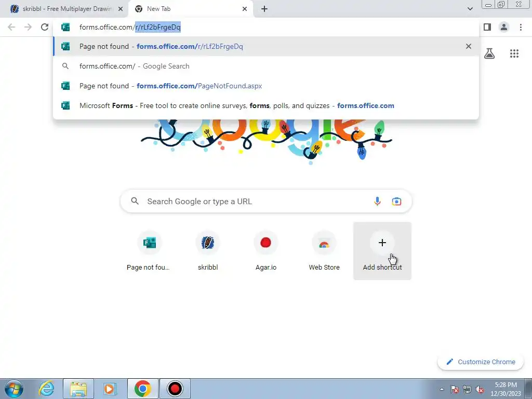Click the red recorder taskbar icon
This screenshot has width=532, height=399.
[x=175, y=389]
